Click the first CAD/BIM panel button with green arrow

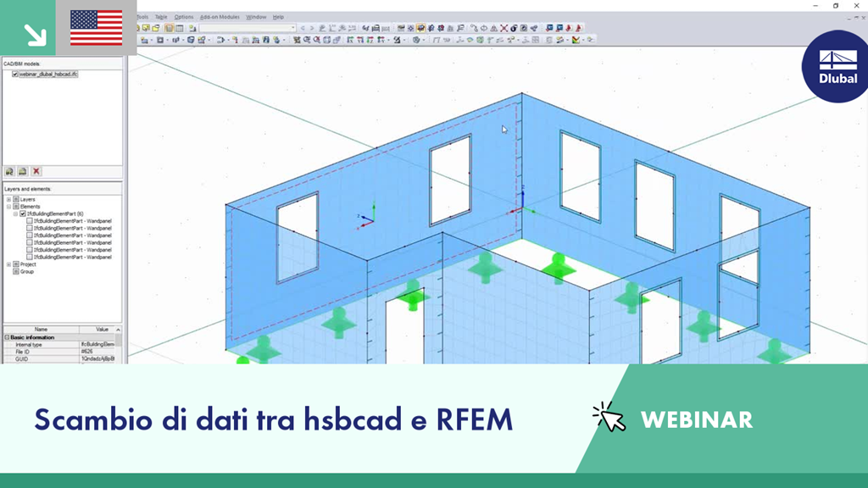click(9, 171)
